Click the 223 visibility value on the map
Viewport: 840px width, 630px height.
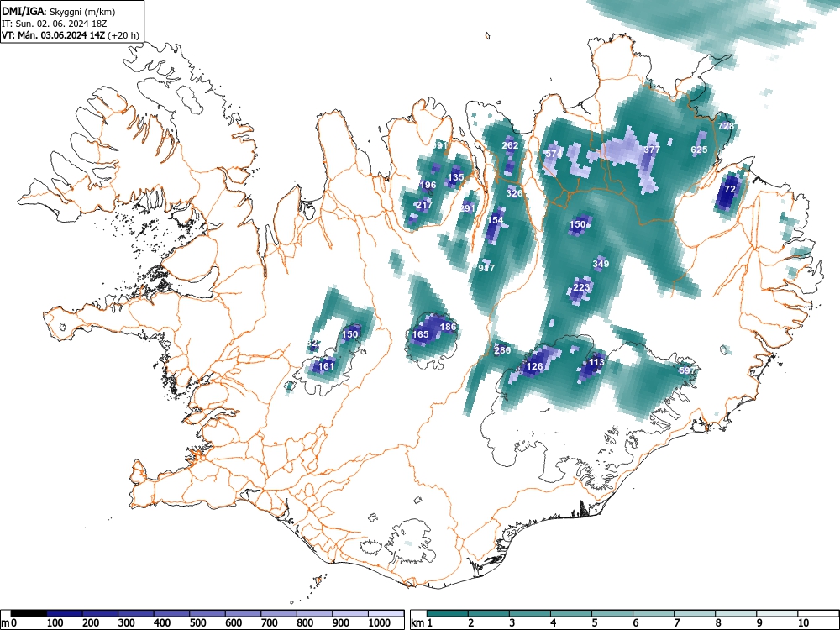[581, 287]
